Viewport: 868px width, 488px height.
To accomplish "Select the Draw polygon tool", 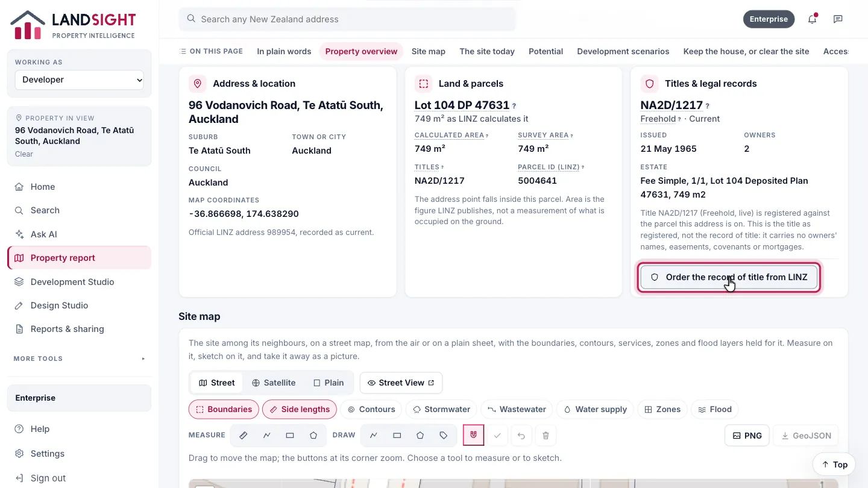I will point(420,436).
